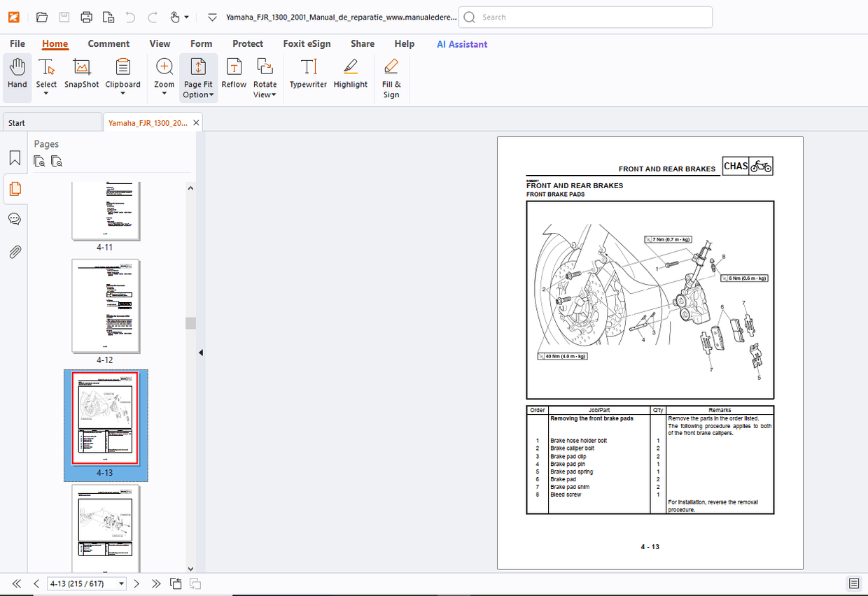Screen dimensions: 868x596
Task: Click the Print icon in title bar
Action: [86, 17]
